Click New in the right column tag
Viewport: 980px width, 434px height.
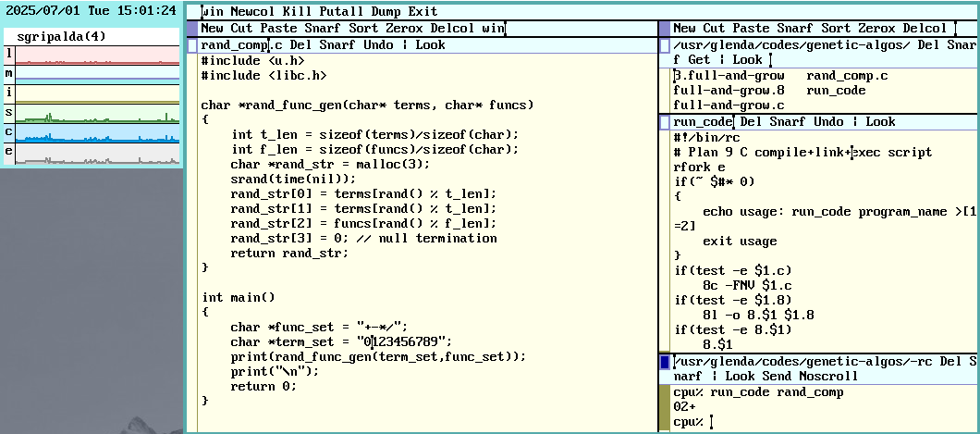(685, 28)
